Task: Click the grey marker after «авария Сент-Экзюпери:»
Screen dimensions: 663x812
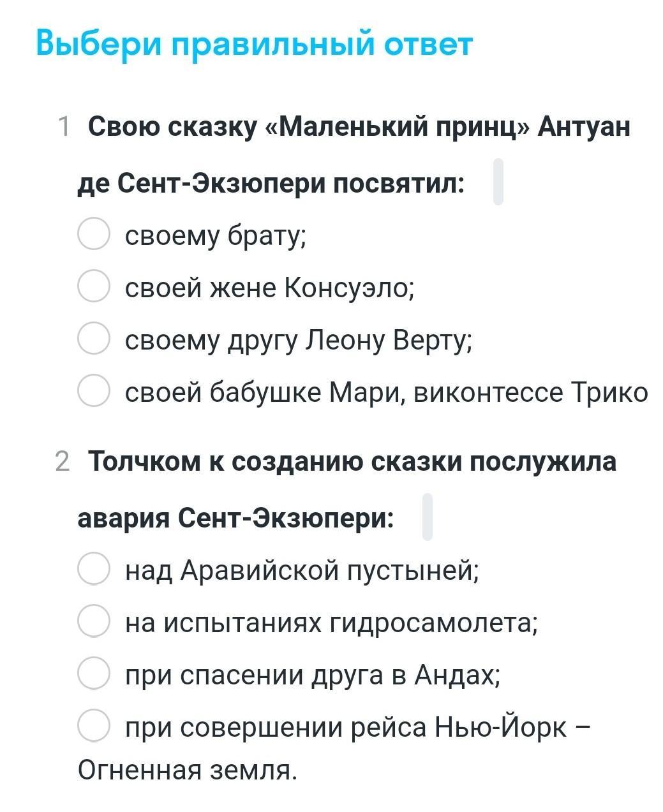Action: tap(428, 517)
